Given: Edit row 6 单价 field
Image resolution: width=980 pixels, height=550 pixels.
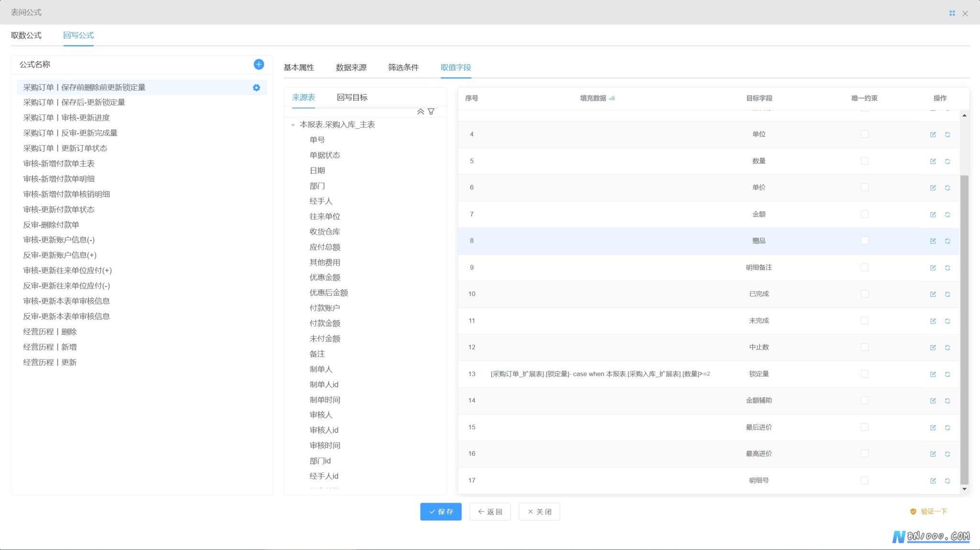Looking at the screenshot, I should (933, 188).
